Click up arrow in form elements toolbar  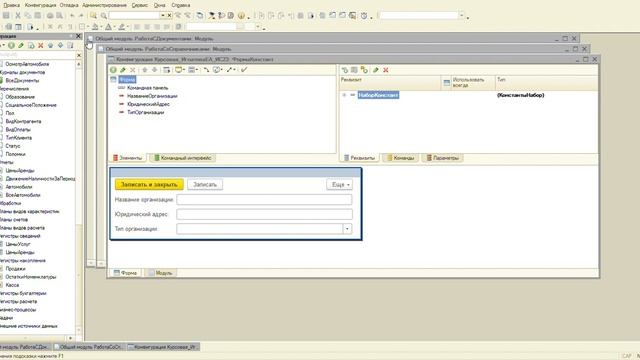144,70
